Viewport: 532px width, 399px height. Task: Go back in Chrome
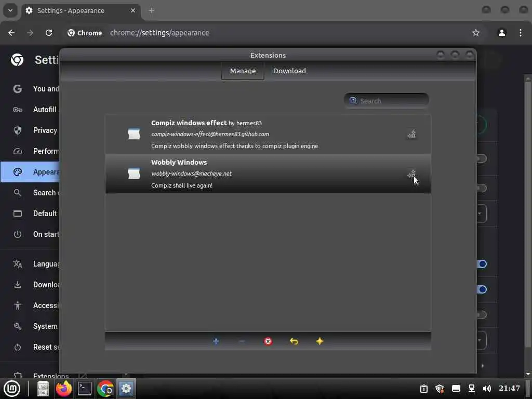point(11,33)
